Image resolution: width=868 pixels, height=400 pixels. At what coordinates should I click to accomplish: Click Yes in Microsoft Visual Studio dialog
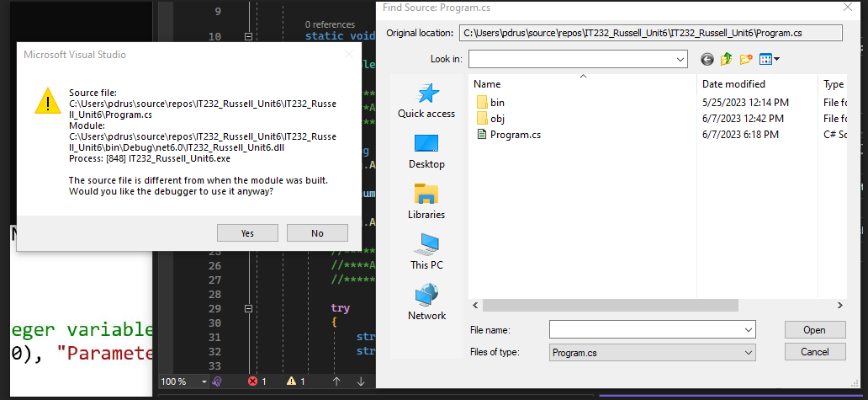pos(247,233)
